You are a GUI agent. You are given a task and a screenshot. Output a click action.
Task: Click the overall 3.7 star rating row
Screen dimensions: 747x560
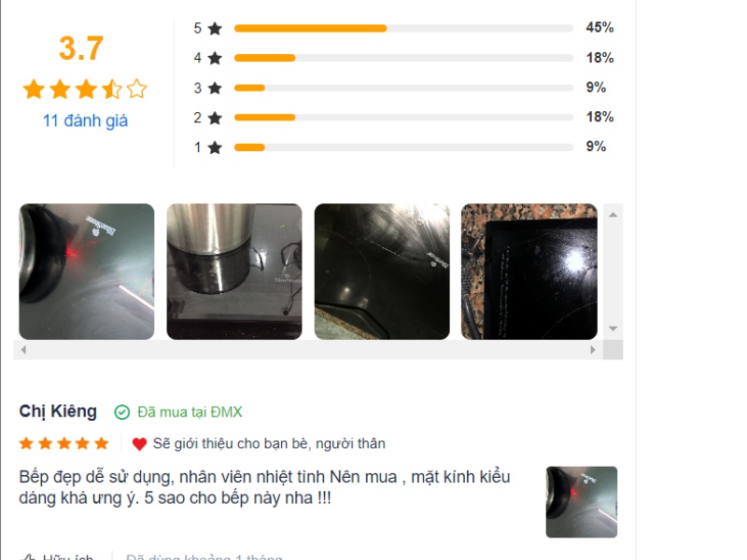pyautogui.click(x=85, y=89)
